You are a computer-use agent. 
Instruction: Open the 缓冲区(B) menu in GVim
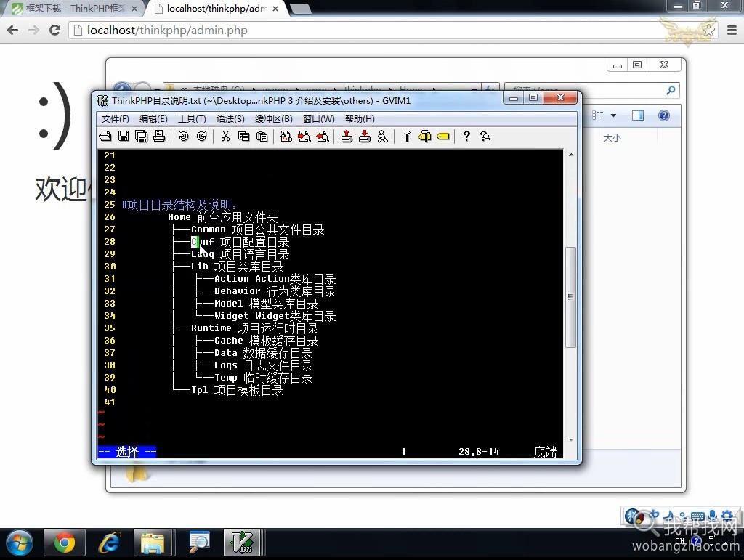(x=273, y=119)
